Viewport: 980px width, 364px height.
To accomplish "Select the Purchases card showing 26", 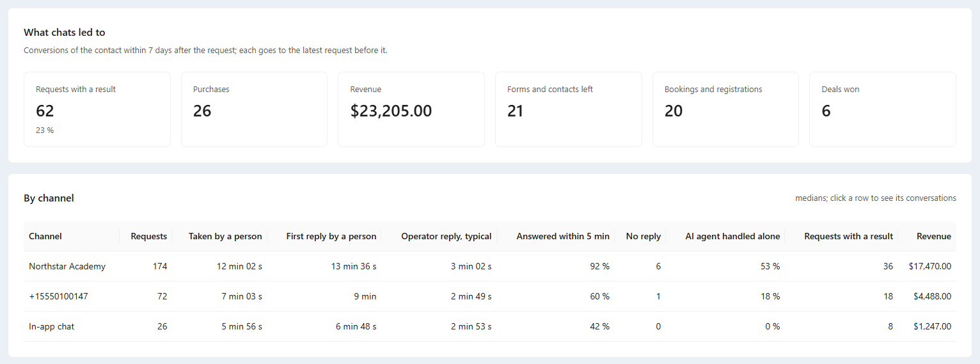I will click(x=255, y=109).
